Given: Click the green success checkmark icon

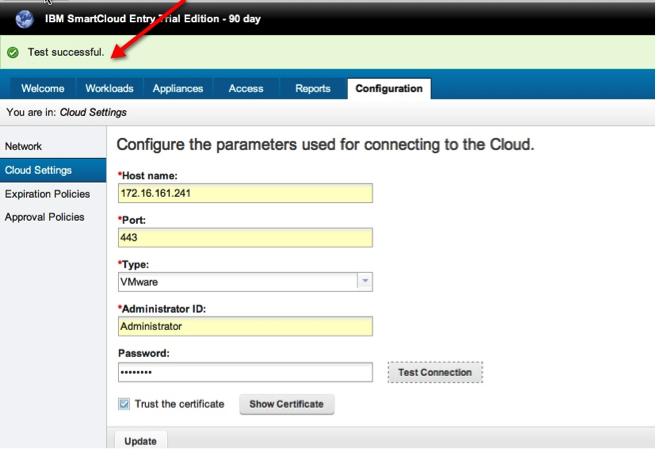Looking at the screenshot, I should click(x=13, y=53).
